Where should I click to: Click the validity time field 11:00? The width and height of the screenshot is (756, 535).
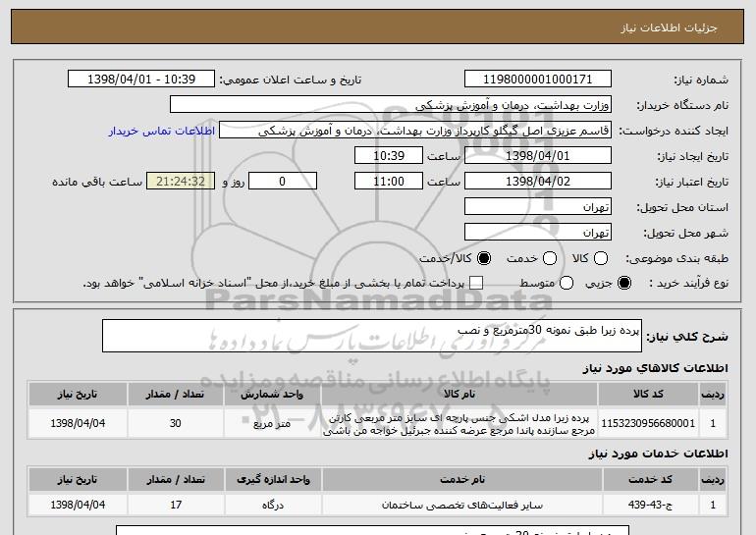point(389,182)
